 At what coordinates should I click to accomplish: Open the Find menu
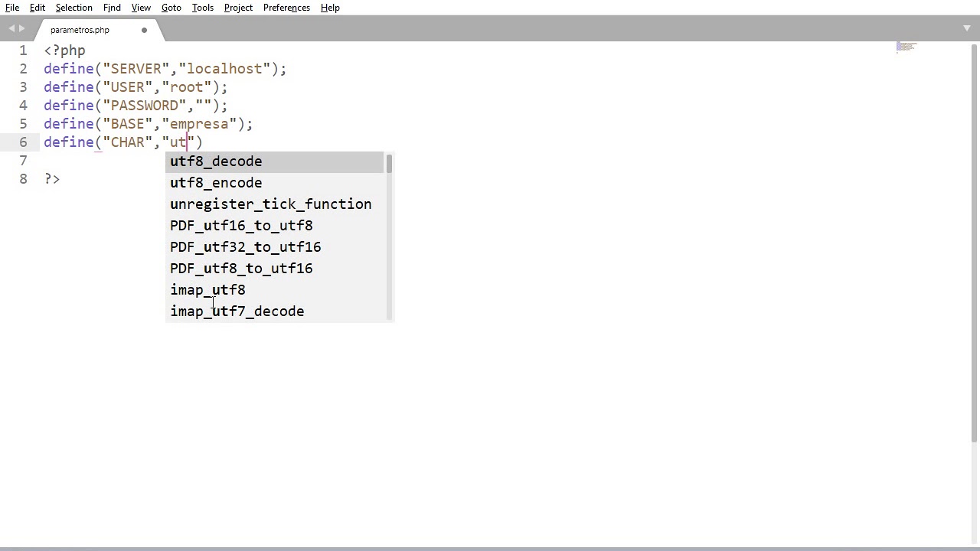tap(112, 8)
